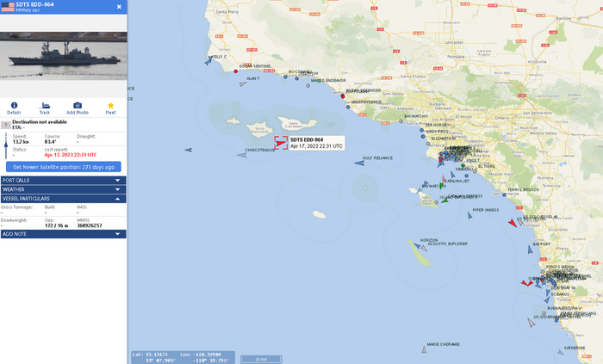The height and width of the screenshot is (364, 603).
Task: Select the PIPER INNESS vessel arrow
Action: pos(469,216)
